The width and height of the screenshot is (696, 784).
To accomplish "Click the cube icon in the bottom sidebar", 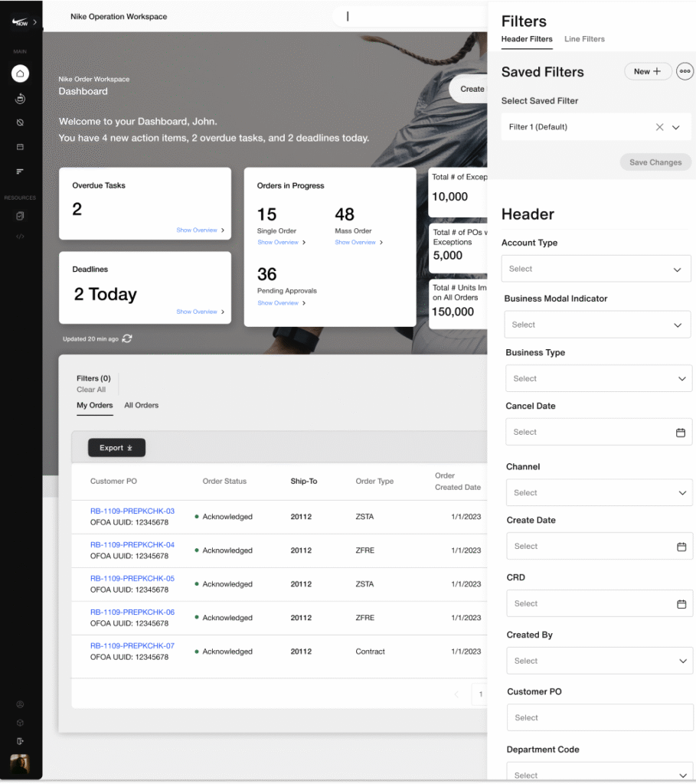I will [x=20, y=723].
